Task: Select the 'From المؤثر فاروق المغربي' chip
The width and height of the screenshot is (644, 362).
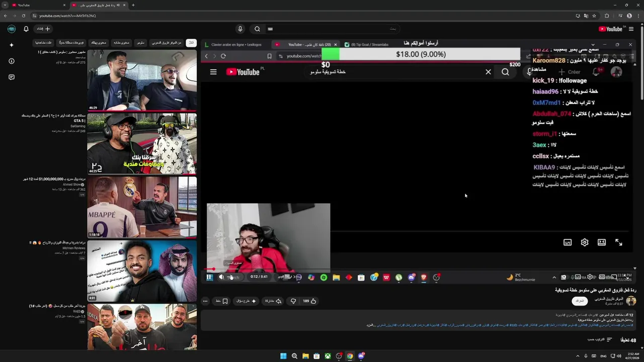Action: coord(167,43)
